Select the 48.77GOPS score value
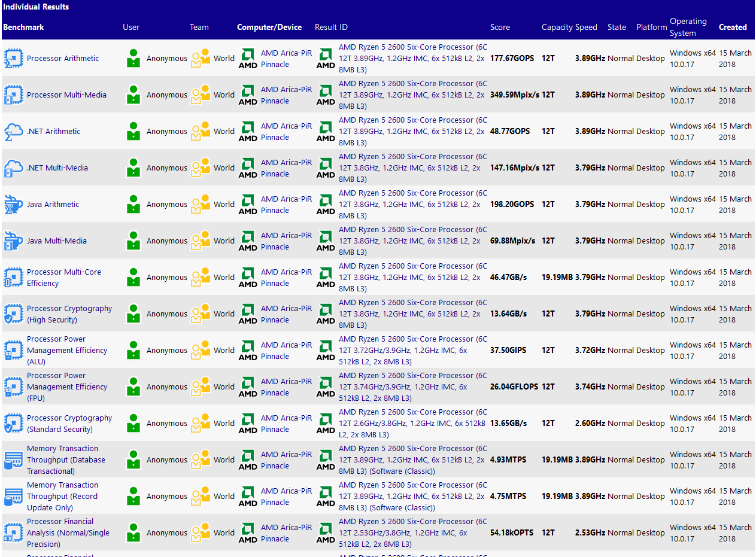The height and width of the screenshot is (557, 756). pos(510,132)
